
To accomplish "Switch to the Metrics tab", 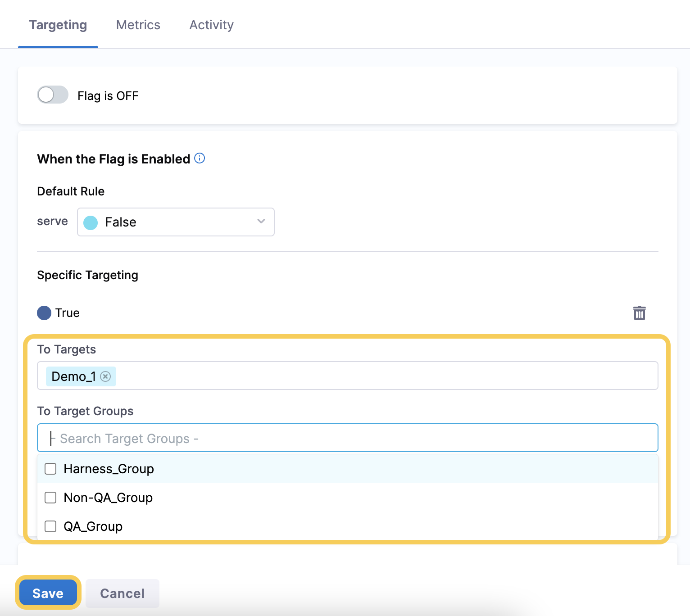I will coord(138,25).
